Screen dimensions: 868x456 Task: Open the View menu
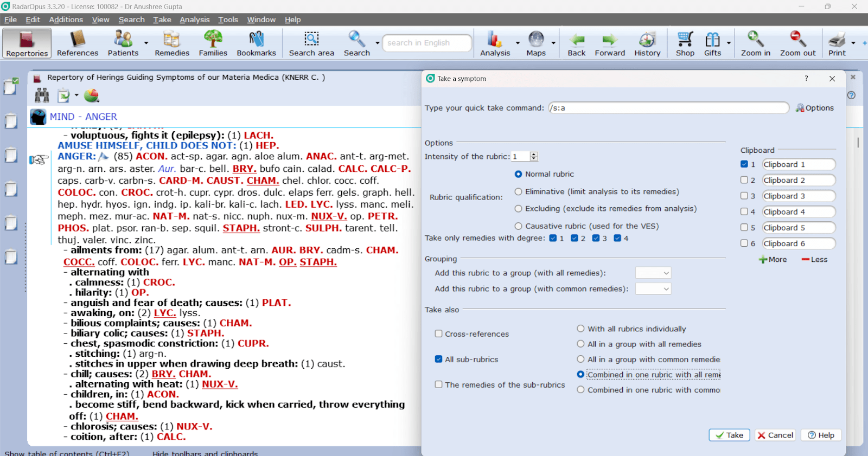coord(101,20)
